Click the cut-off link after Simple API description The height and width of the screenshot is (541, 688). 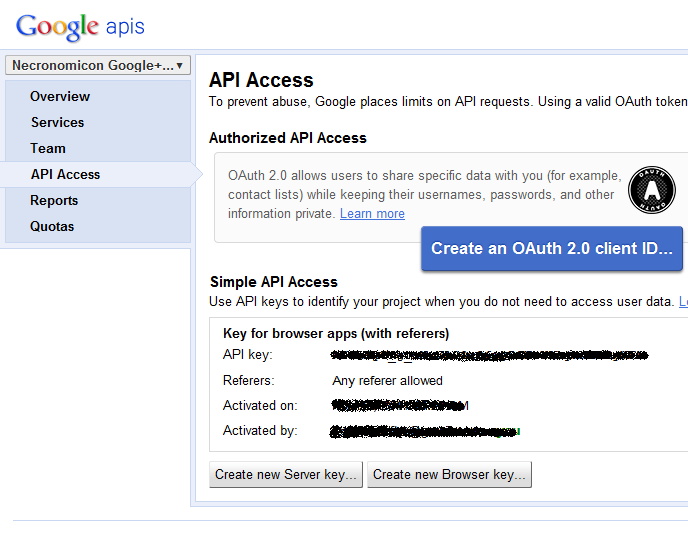point(683,301)
